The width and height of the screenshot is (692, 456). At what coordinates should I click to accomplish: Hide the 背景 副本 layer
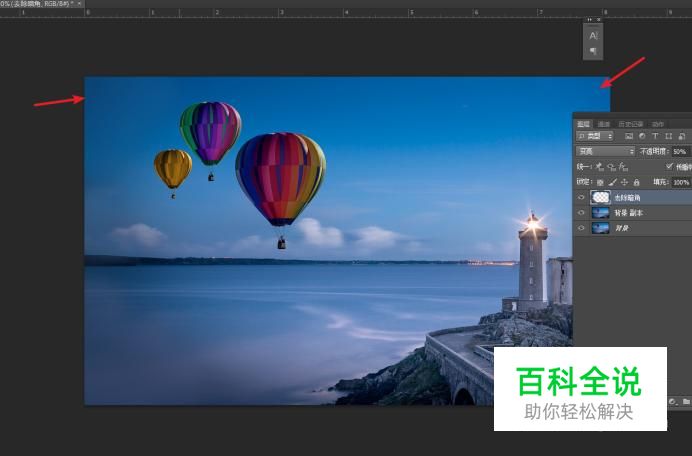pyautogui.click(x=581, y=213)
